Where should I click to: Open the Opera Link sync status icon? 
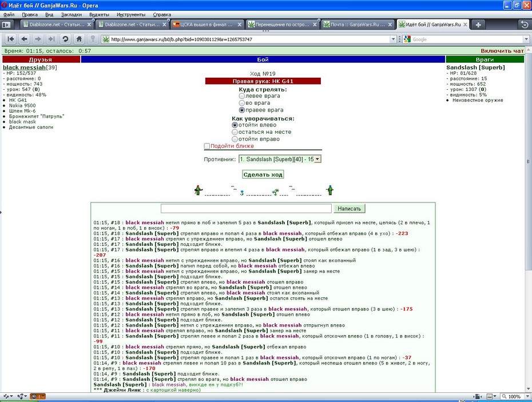pyautogui.click(x=7, y=396)
